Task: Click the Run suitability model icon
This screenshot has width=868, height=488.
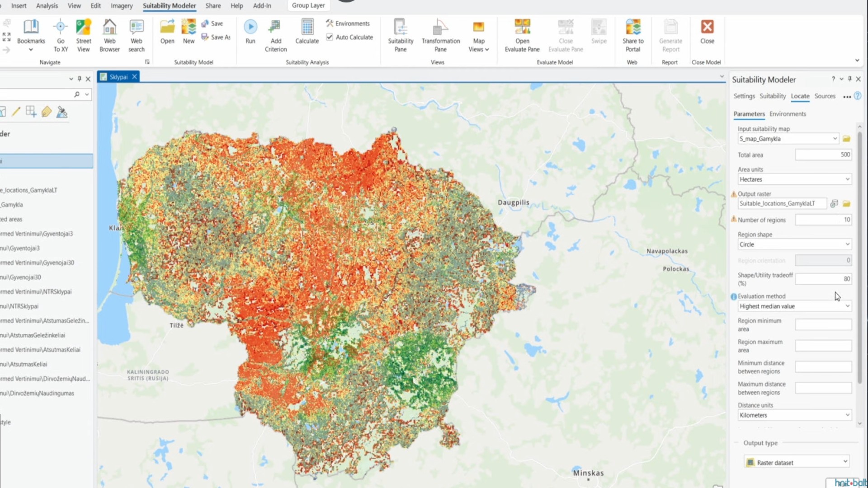Action: (250, 28)
